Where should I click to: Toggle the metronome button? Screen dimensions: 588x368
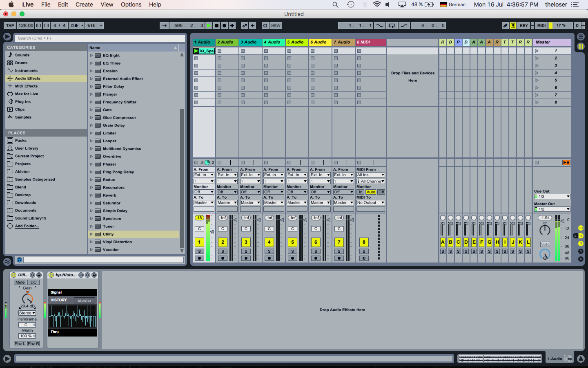click(x=74, y=25)
